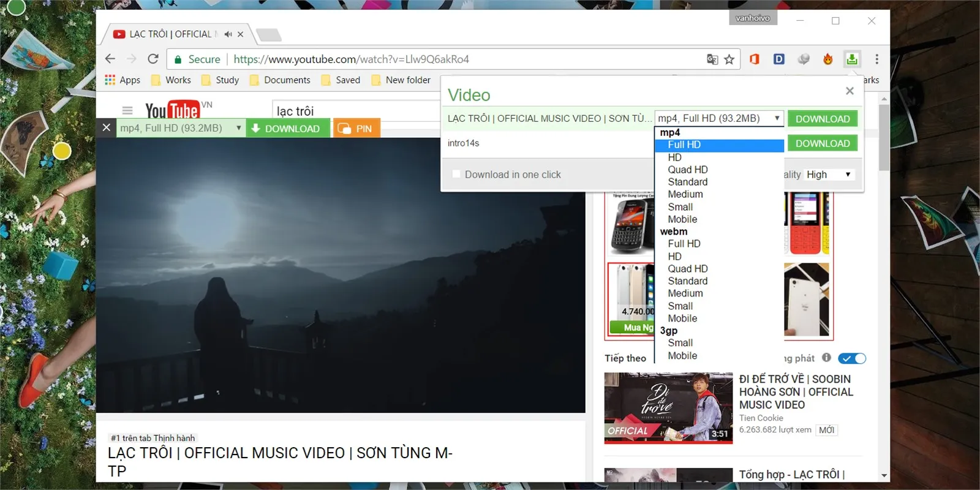This screenshot has width=980, height=490.
Task: Click the orange flame extension icon
Action: click(x=828, y=59)
